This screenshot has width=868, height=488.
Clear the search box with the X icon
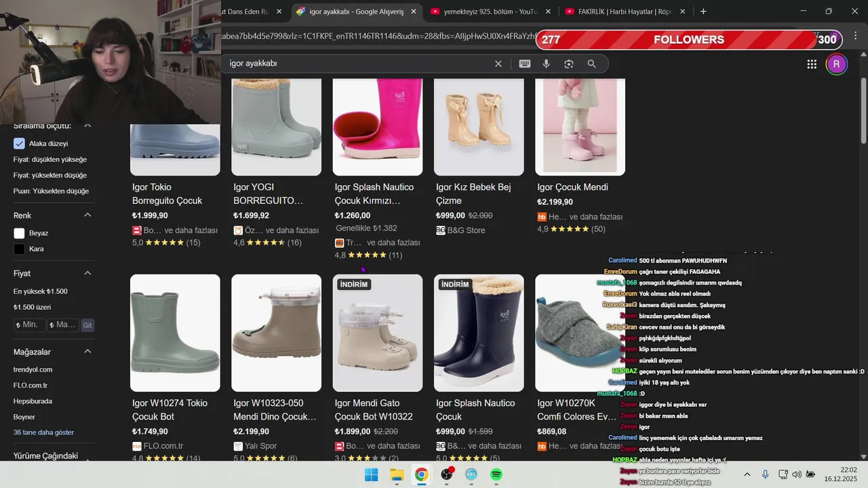click(498, 64)
